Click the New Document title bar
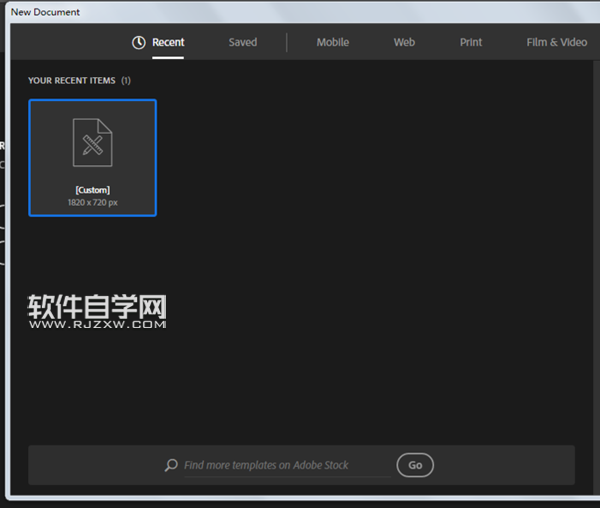Screen dimensions: 600x508 (300, 12)
